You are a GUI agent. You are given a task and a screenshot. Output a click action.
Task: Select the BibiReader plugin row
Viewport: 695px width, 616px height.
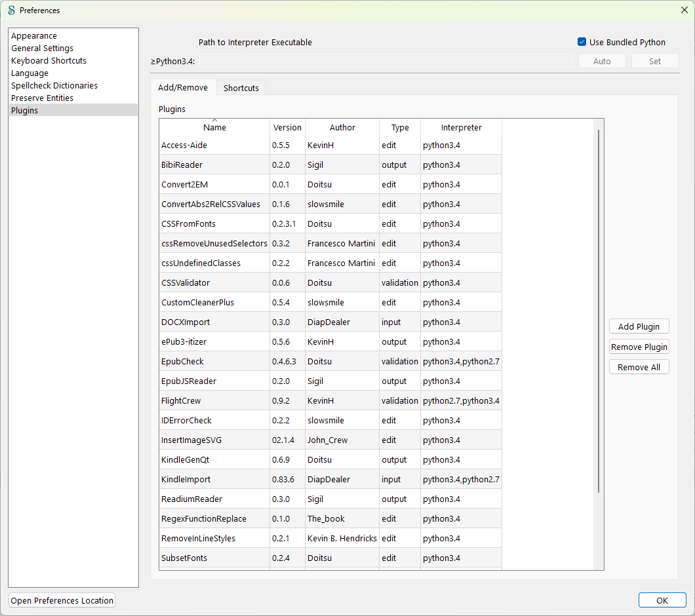tap(330, 165)
